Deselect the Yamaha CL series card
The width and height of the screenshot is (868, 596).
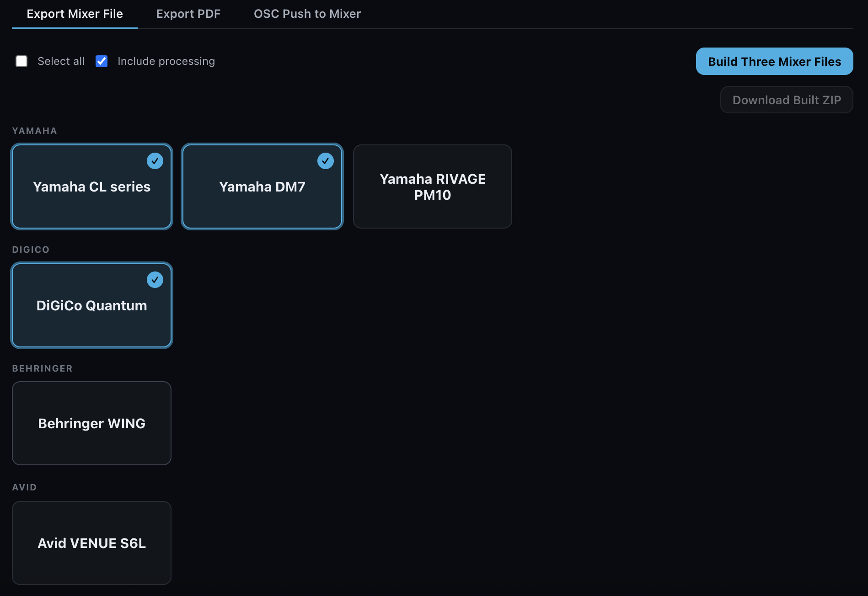(91, 186)
